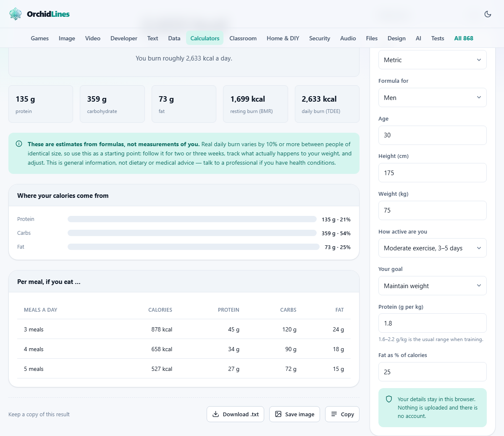Open the Tests category
Viewport: 504px width, 436px height.
point(438,38)
